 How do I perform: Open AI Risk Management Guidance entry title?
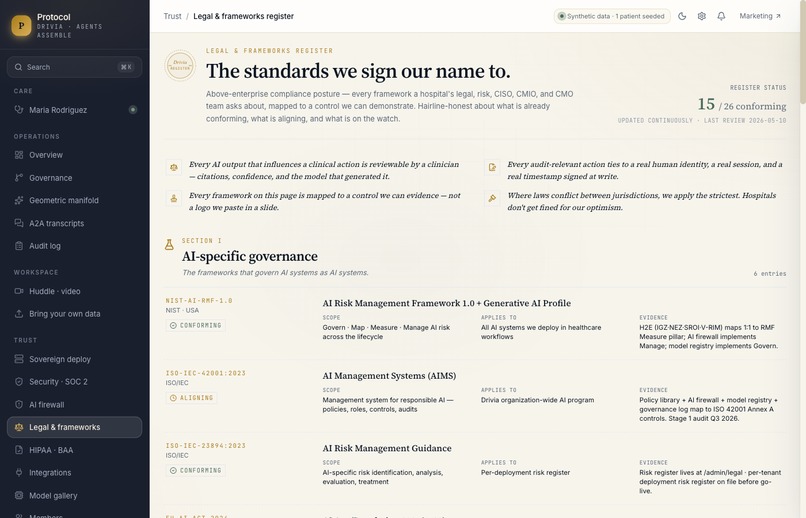coord(387,448)
